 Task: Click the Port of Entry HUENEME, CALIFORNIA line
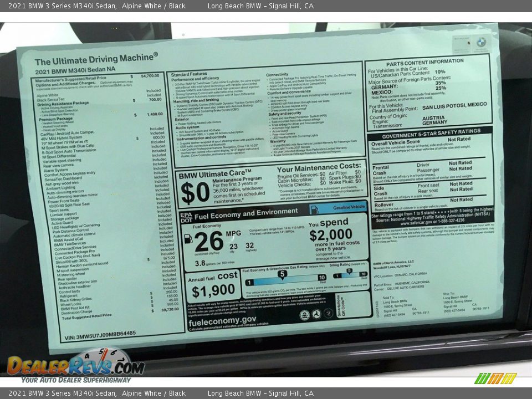click(x=402, y=283)
